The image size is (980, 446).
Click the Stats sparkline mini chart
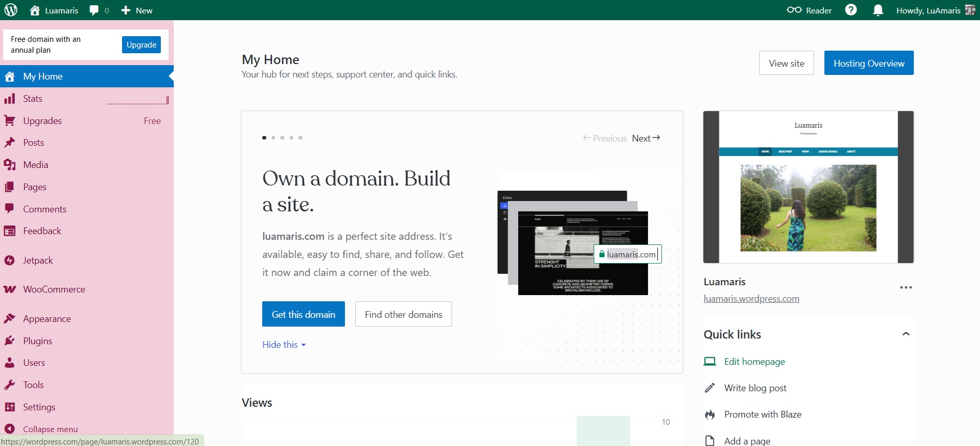tap(138, 100)
